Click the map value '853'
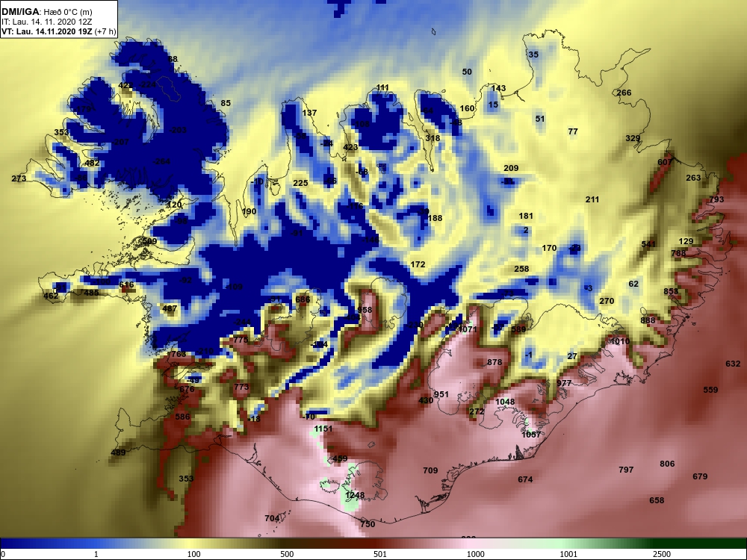 (x=671, y=291)
